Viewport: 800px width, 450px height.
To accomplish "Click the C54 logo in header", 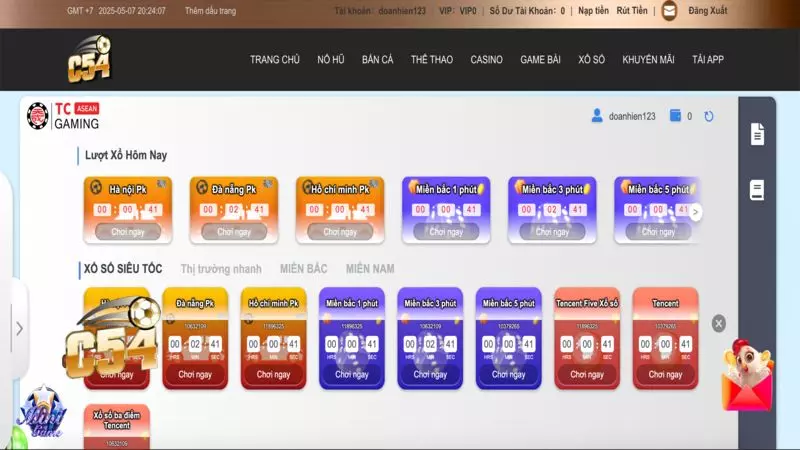I will click(x=88, y=60).
